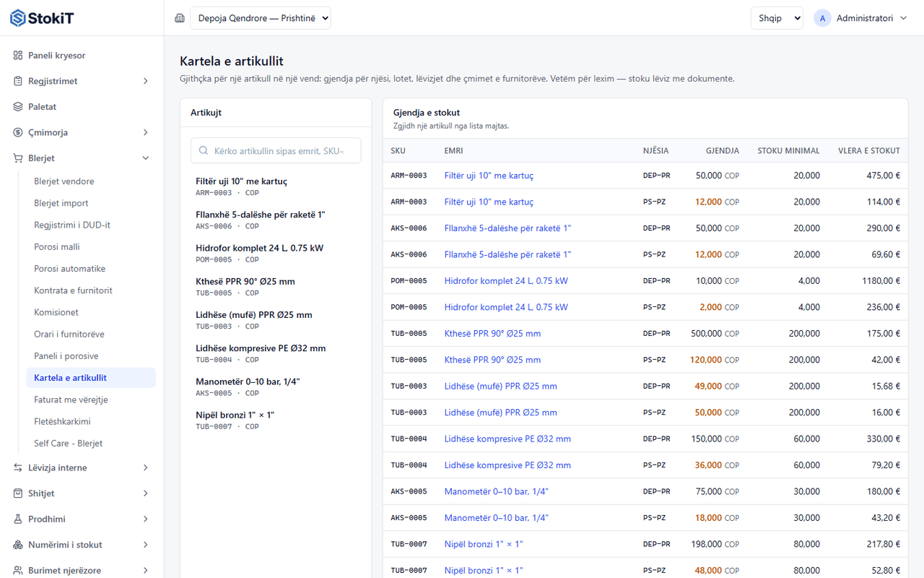Click the Regjistrimet clipboard icon
924x578 pixels.
tap(18, 81)
